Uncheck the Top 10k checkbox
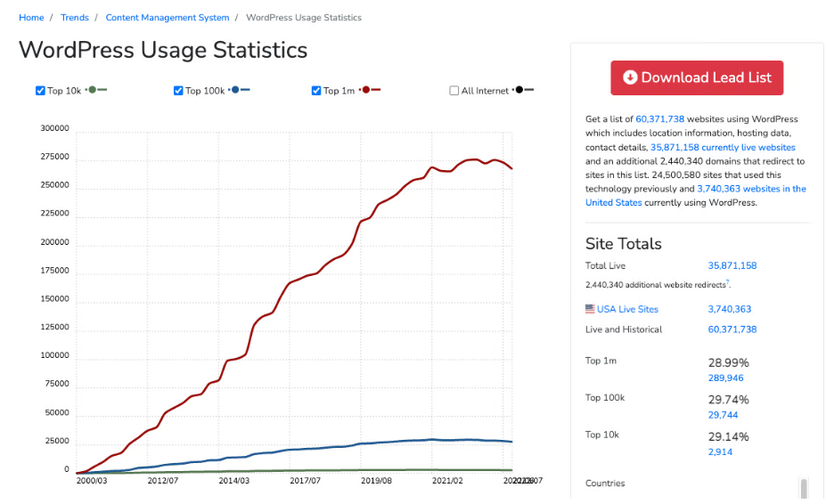 coord(40,91)
